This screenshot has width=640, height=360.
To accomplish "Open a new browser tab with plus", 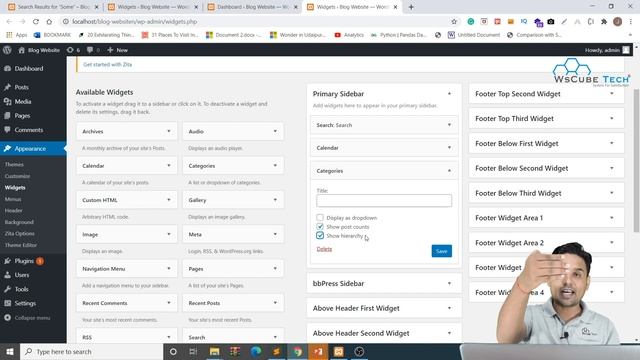I will (x=411, y=7).
